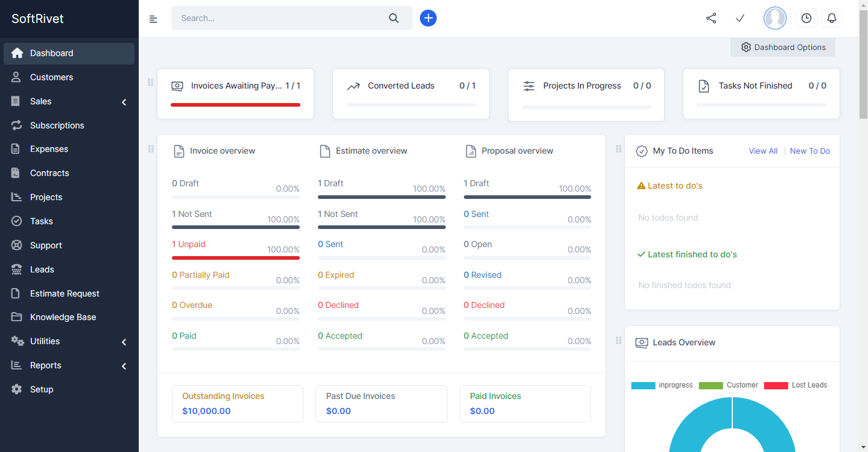Click the checkmark tasks icon in header

tap(740, 18)
